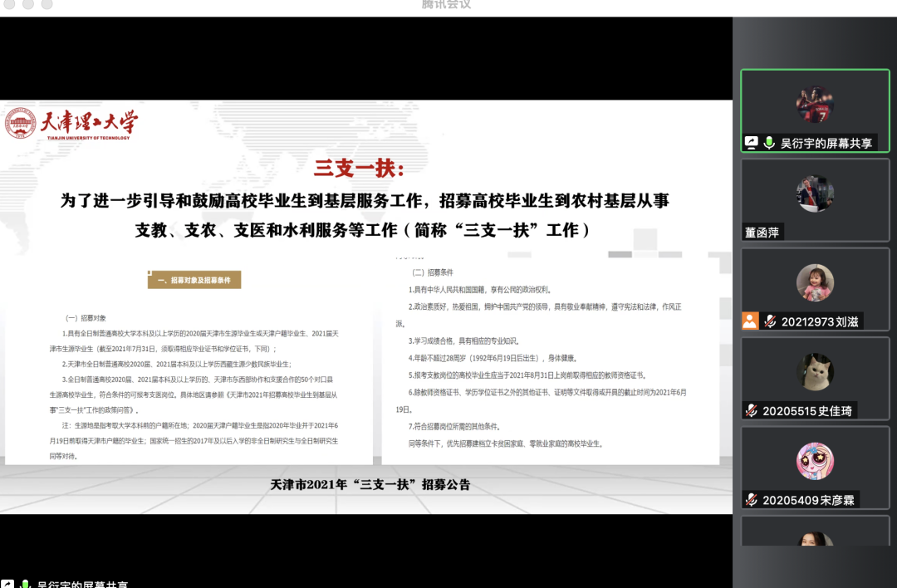Click the screen-share icon on 吴衍宇's tile

pos(751,143)
